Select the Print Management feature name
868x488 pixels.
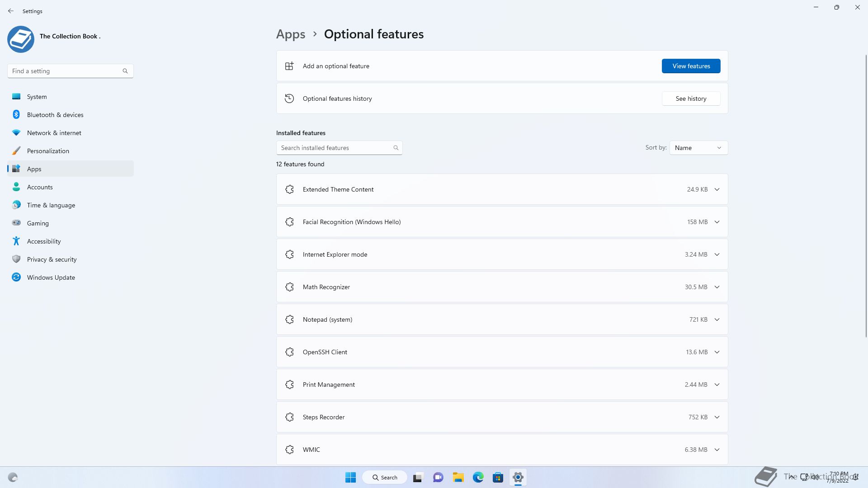[329, 385]
